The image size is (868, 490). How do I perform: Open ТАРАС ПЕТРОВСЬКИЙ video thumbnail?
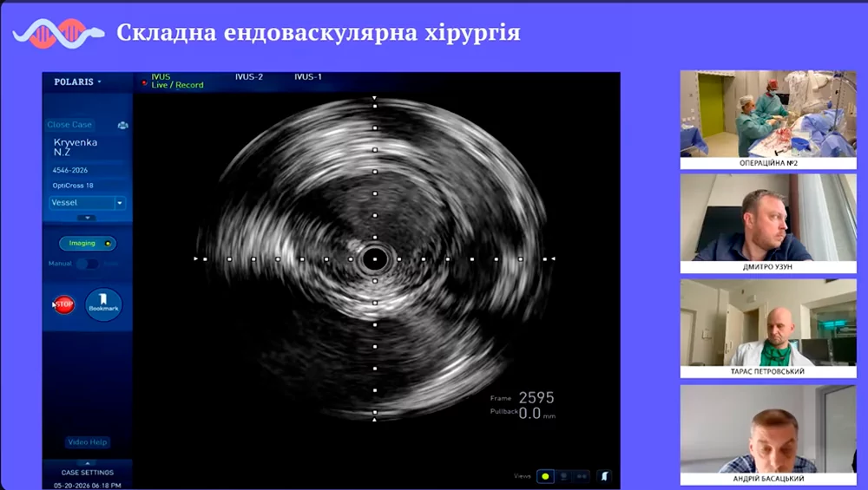[768, 328]
